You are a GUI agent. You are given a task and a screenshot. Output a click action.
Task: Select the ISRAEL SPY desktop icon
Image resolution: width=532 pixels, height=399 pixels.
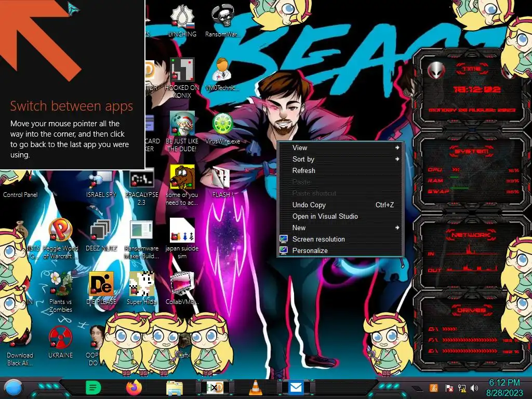[x=101, y=183]
